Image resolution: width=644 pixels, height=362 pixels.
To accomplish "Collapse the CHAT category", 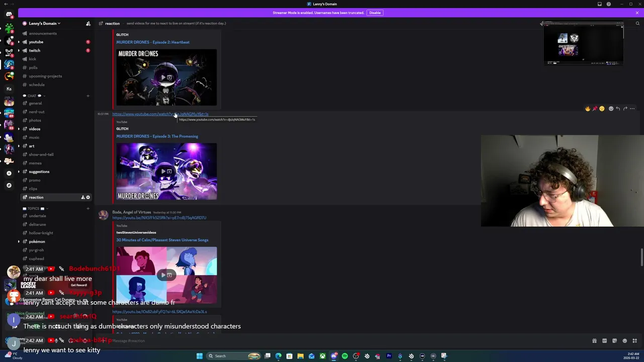I will tap(34, 96).
